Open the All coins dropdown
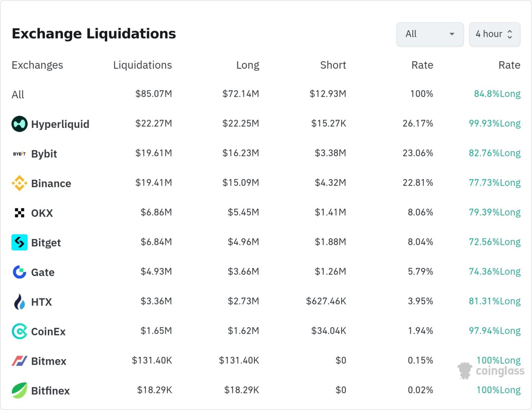Viewport: 532px width, 410px height. 430,34
